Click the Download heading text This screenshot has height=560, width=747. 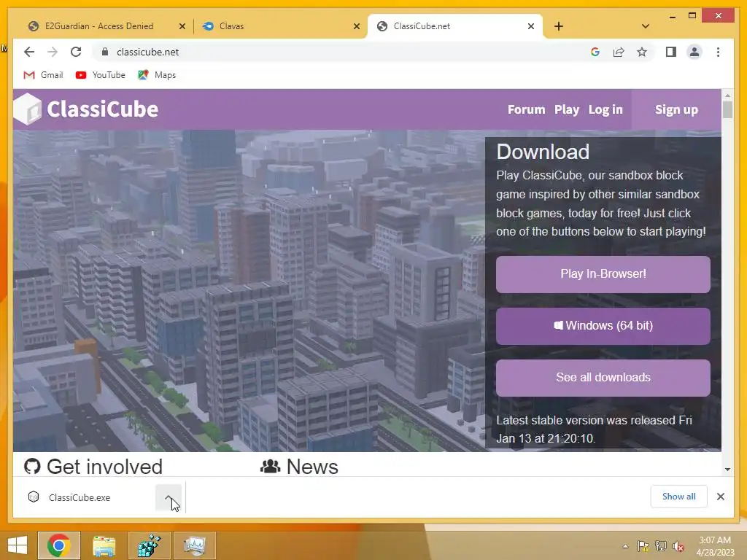543,152
